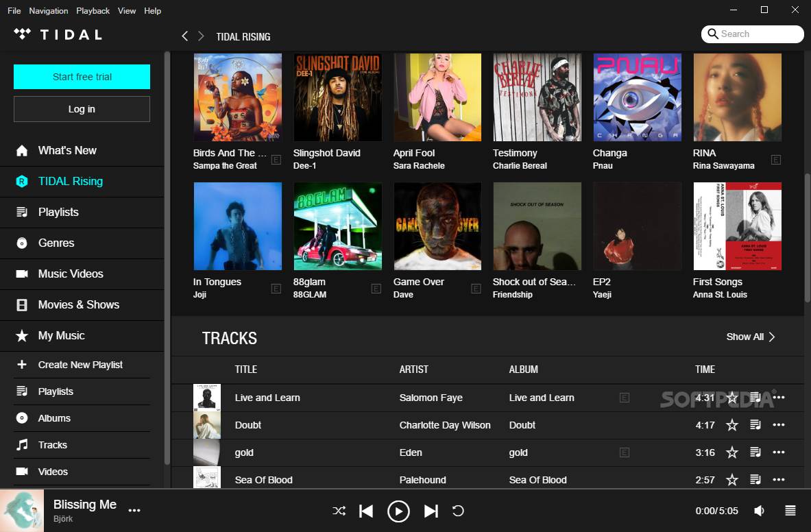Open the View menu
This screenshot has width=811, height=532.
[127, 10]
